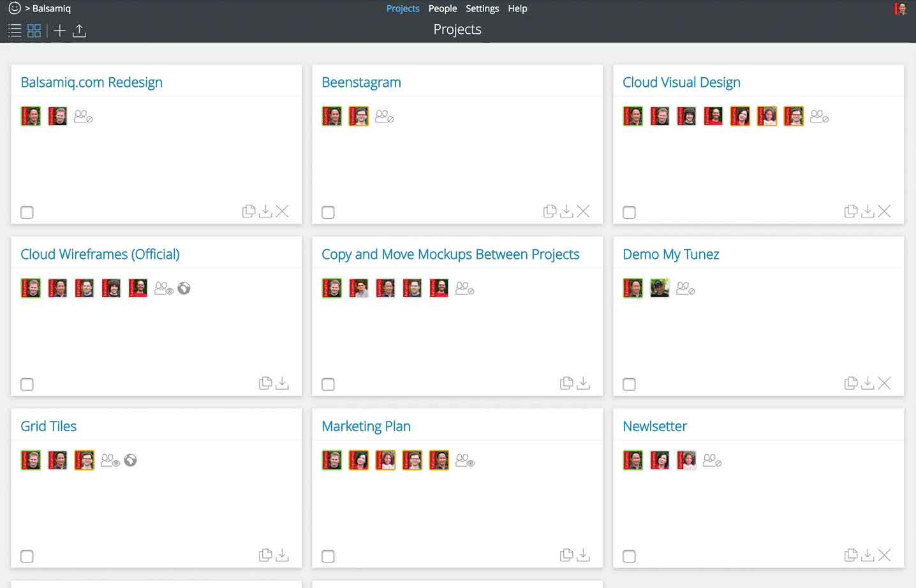Screen dimensions: 916x588
Task: Open the Beenstagram project title
Action: tap(361, 82)
